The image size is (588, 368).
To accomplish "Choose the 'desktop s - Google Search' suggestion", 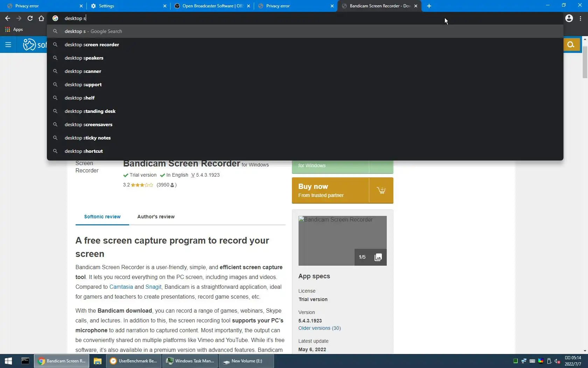I will point(305,31).
